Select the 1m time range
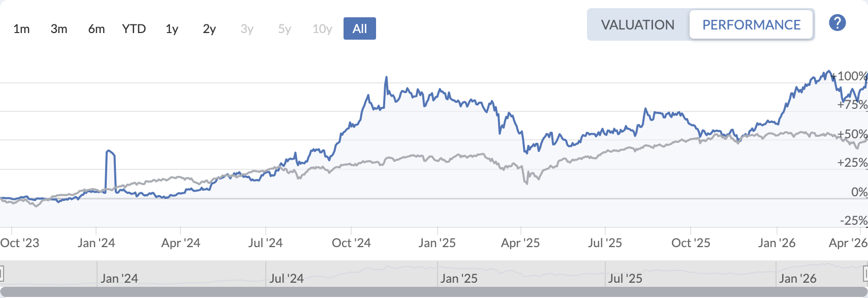868x298 pixels. 21,29
